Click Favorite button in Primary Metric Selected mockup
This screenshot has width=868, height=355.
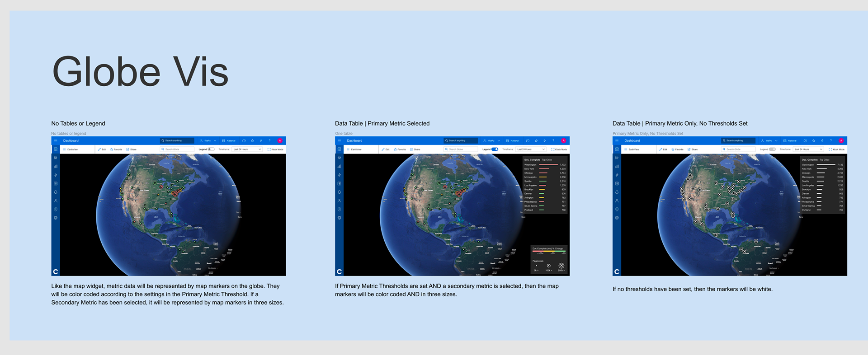pos(400,149)
